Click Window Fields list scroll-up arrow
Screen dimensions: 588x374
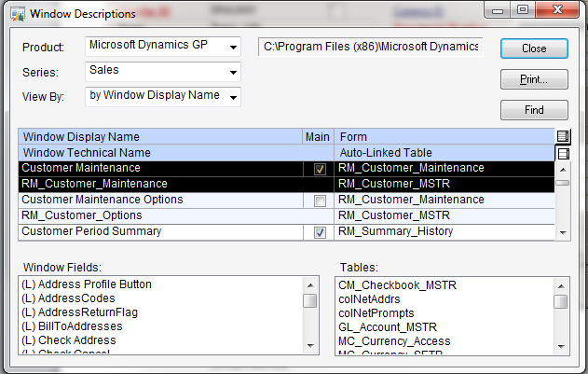point(310,285)
